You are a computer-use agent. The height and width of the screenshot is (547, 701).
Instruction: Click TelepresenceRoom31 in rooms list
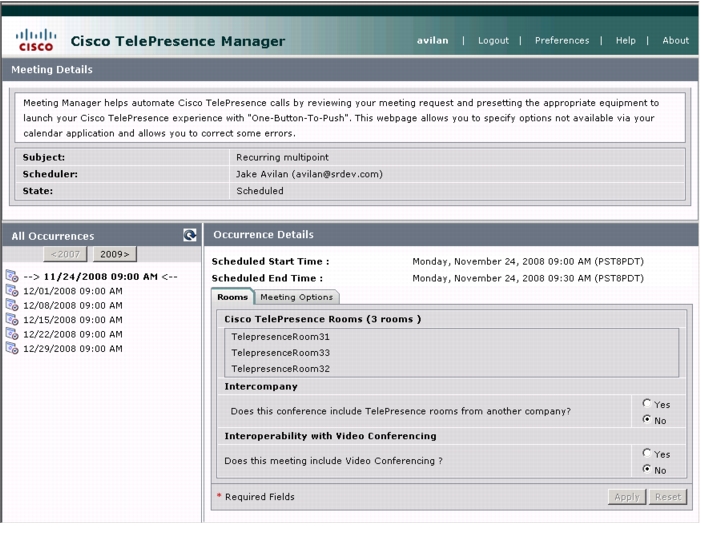click(x=280, y=337)
